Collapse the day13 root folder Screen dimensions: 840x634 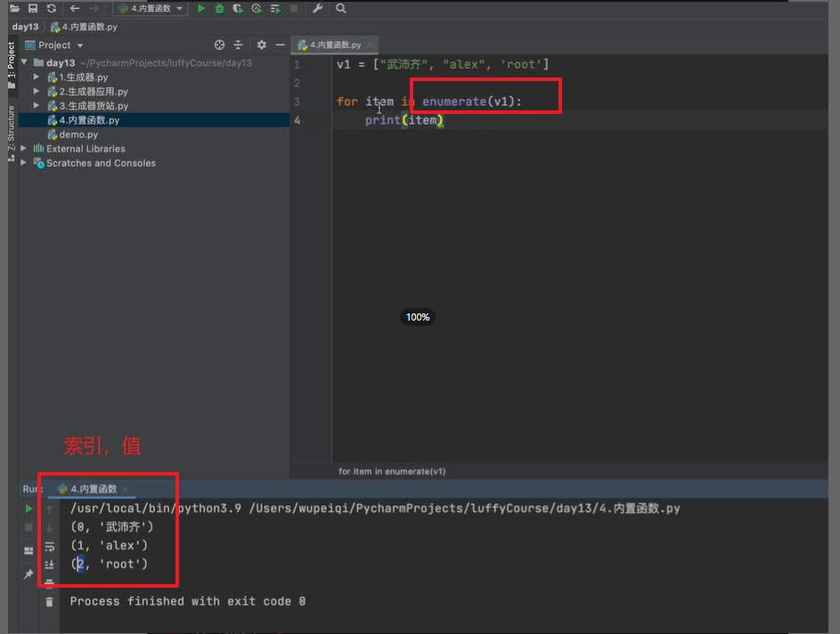pyautogui.click(x=24, y=62)
